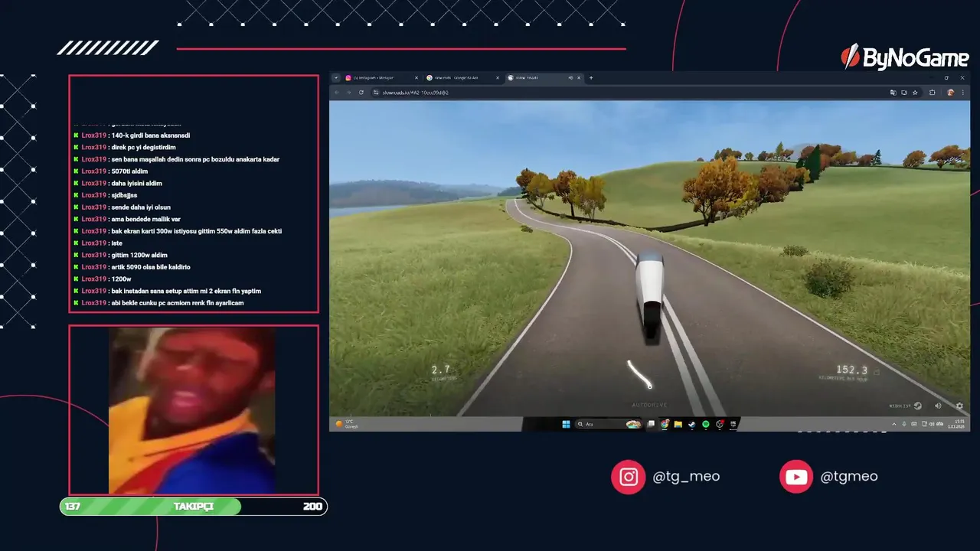Click the browser back arrow
Screen dimensions: 980x551
[337, 93]
